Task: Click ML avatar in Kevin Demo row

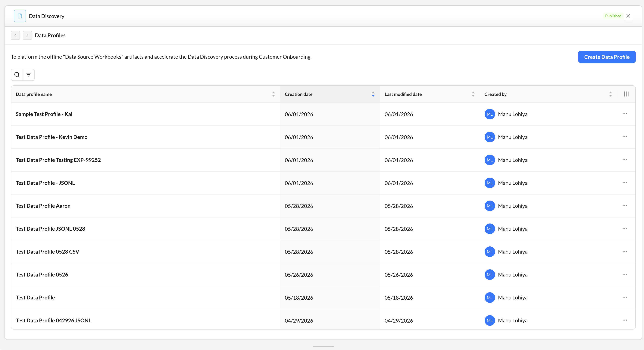Action: click(490, 137)
